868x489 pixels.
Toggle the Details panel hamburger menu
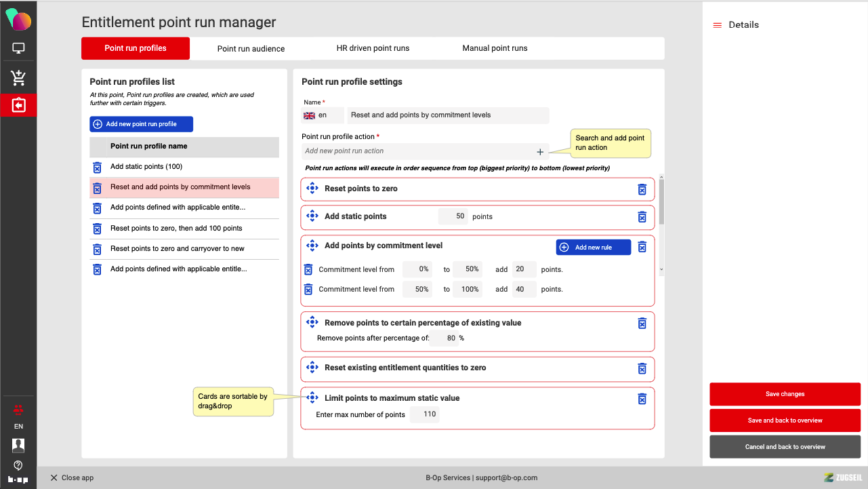[x=717, y=25]
